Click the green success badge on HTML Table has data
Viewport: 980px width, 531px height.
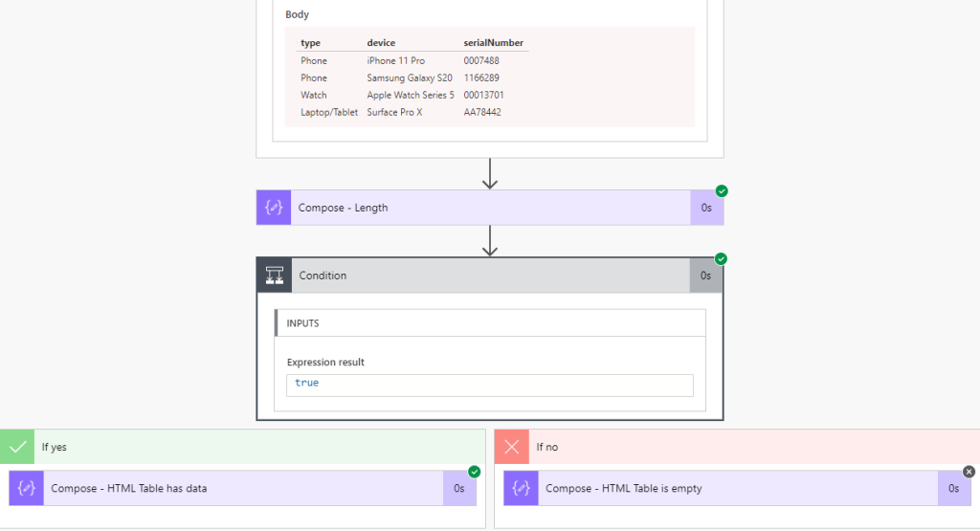coord(474,472)
